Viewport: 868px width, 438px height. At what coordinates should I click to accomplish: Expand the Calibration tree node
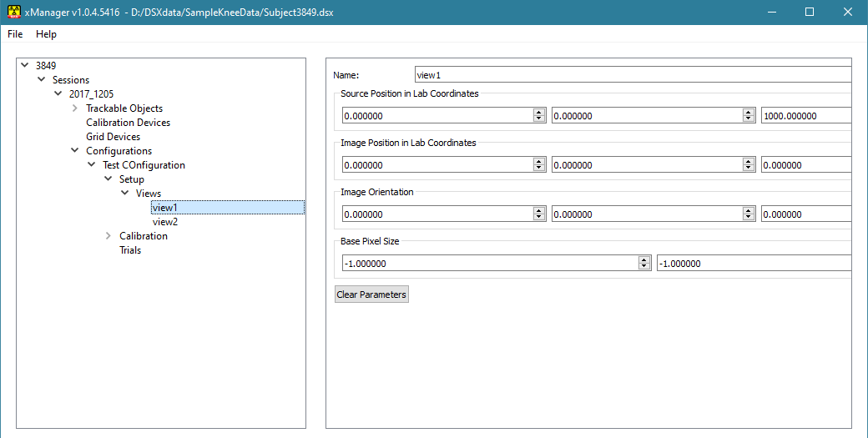(x=108, y=235)
